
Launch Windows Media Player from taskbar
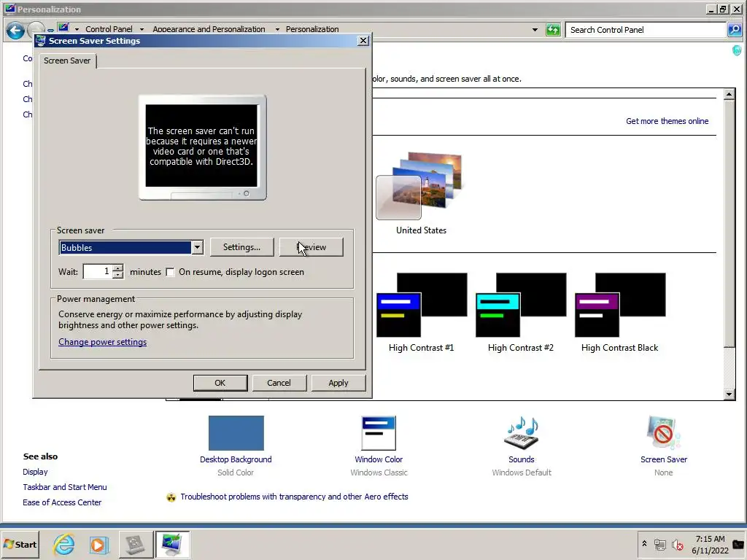coord(98,545)
